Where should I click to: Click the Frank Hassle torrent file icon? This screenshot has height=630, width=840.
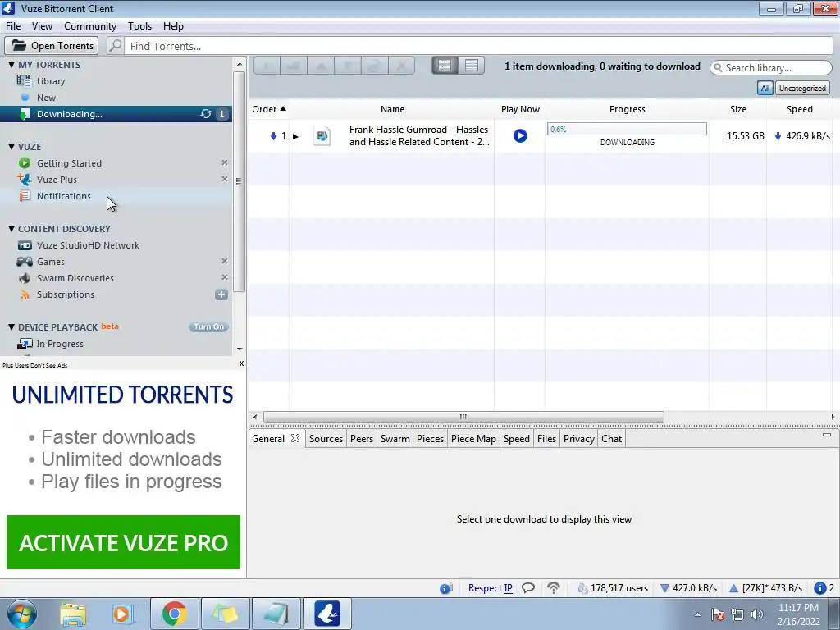[322, 135]
